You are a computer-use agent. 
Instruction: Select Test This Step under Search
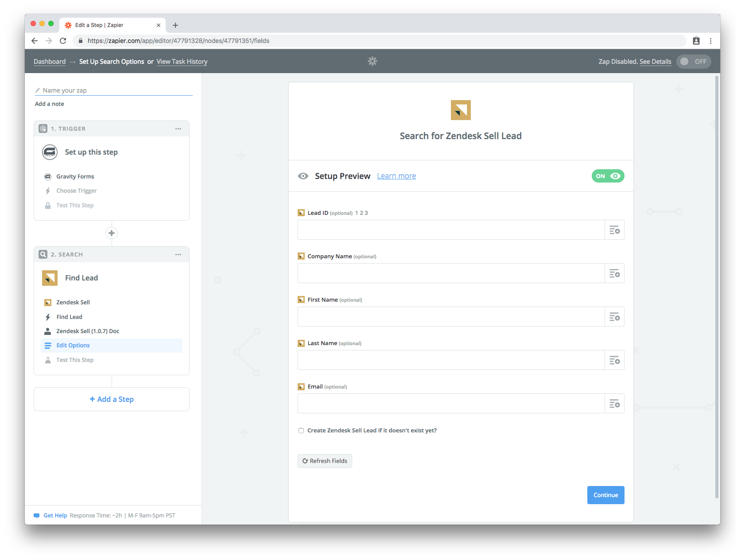point(75,360)
